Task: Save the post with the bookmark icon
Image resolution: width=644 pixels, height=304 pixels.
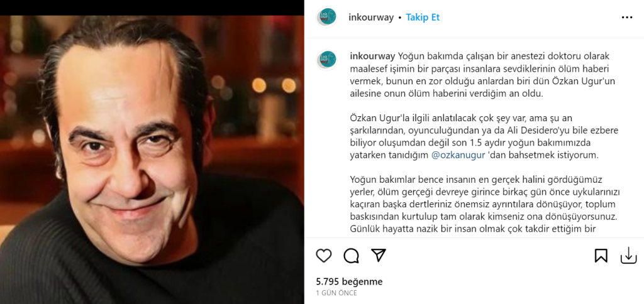Action: 601,256
